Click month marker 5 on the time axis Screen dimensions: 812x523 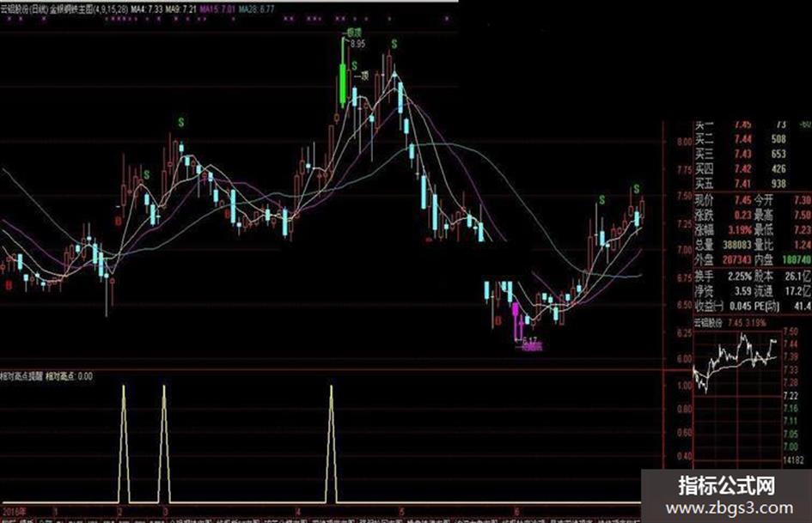coord(402,512)
